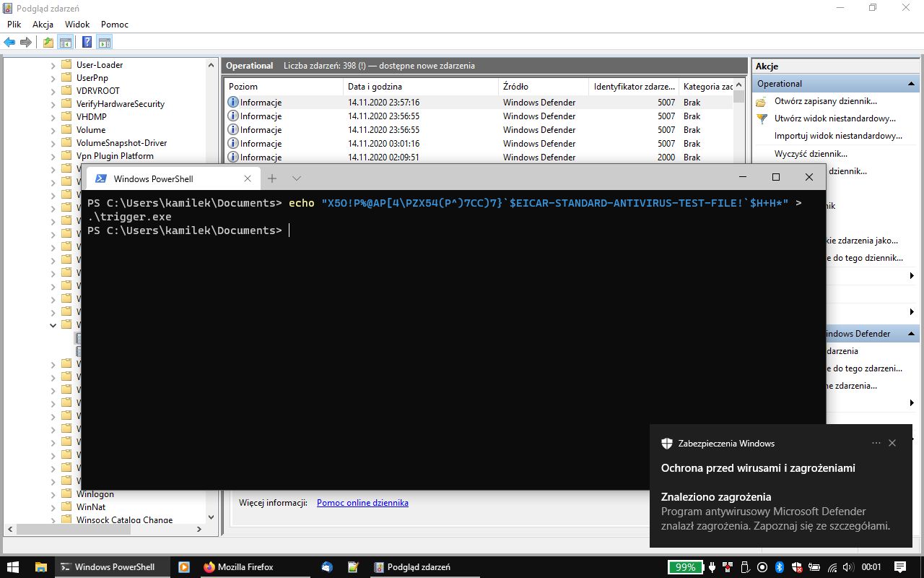This screenshot has height=578, width=924.
Task: Sort events by Data i godzina column
Action: click(421, 87)
